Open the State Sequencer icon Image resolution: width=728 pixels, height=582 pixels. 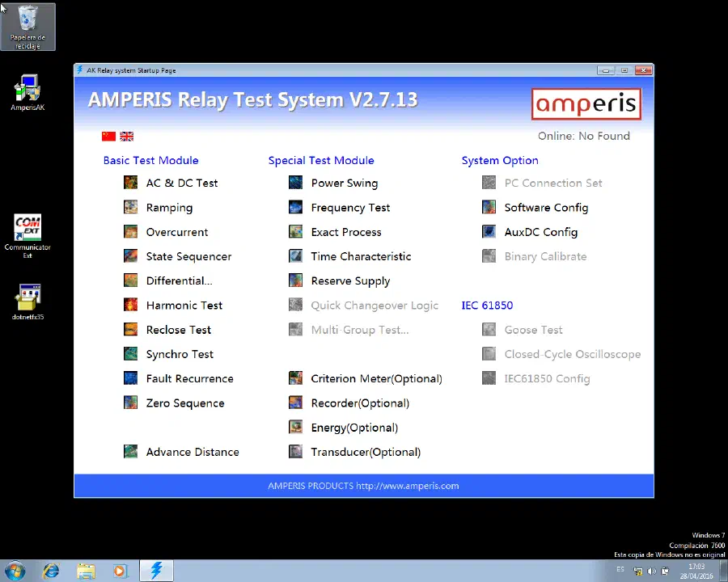click(130, 255)
